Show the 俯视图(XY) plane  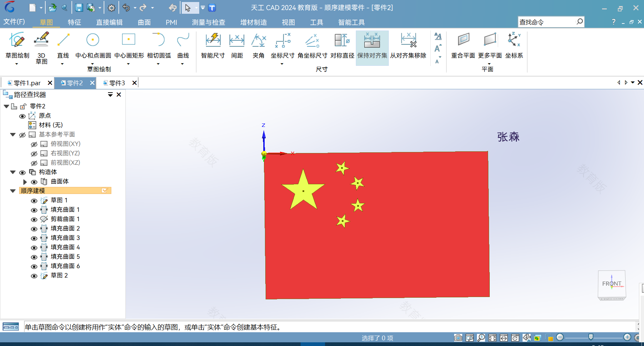(x=34, y=144)
